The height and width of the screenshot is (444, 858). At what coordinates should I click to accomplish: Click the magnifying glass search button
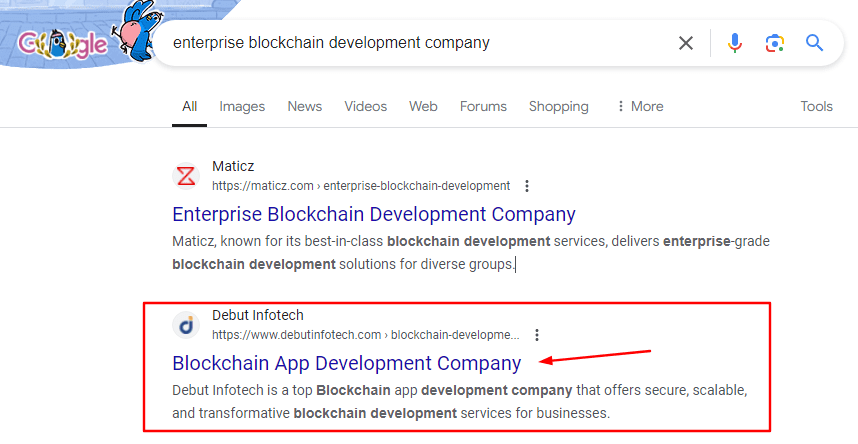click(x=814, y=43)
